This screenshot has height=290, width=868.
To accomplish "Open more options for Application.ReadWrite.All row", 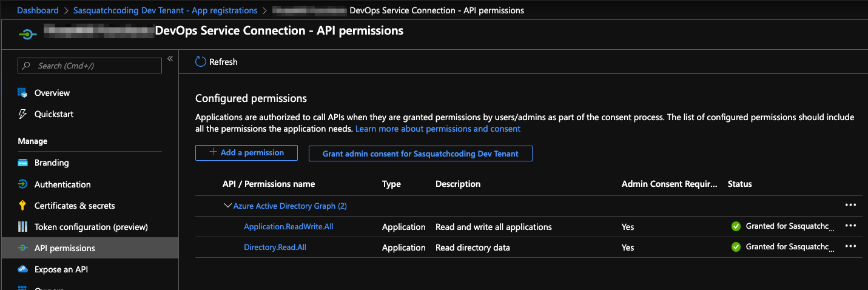I will 850,226.
